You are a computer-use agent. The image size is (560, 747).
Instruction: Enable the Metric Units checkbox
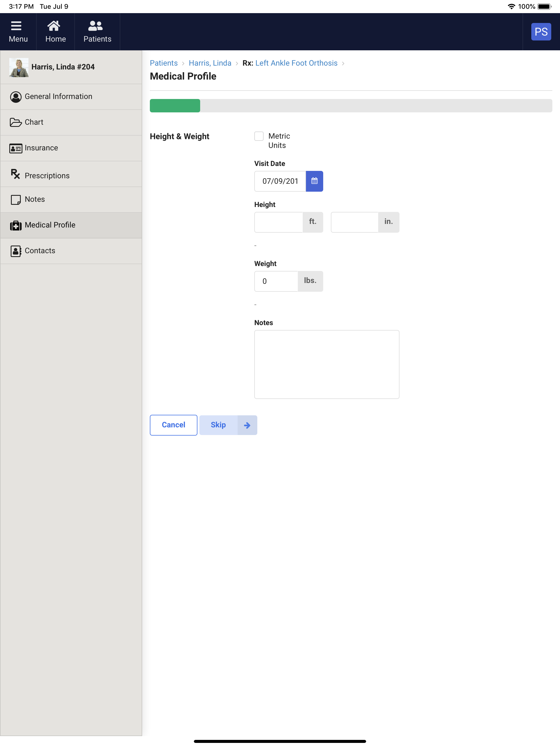tap(259, 136)
